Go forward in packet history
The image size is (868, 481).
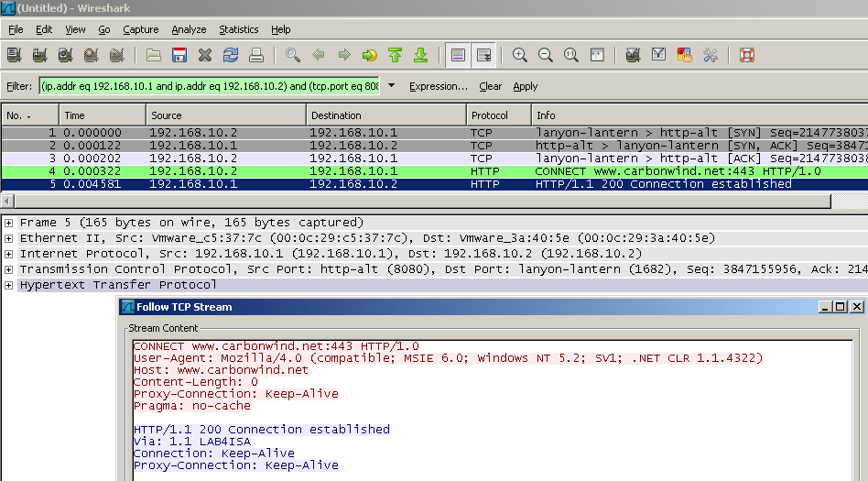pyautogui.click(x=344, y=55)
